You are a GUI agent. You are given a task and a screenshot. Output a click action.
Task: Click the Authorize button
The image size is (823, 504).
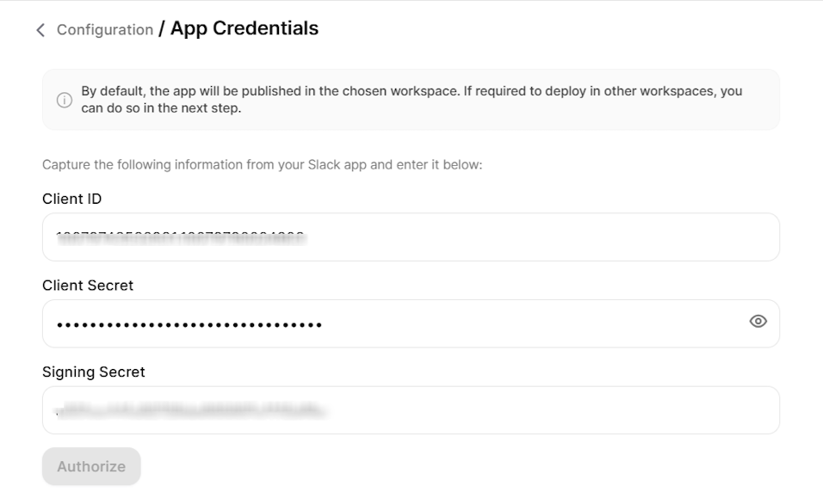coord(90,466)
